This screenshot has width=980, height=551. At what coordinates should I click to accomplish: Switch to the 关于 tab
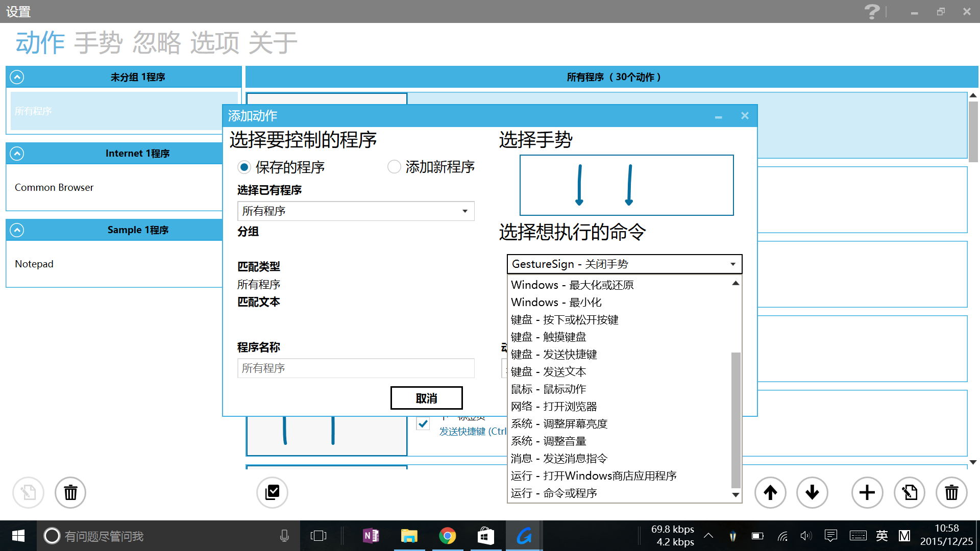[273, 42]
